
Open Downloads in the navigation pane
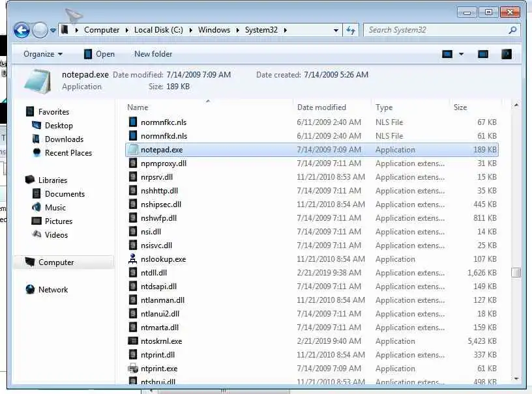tap(64, 139)
